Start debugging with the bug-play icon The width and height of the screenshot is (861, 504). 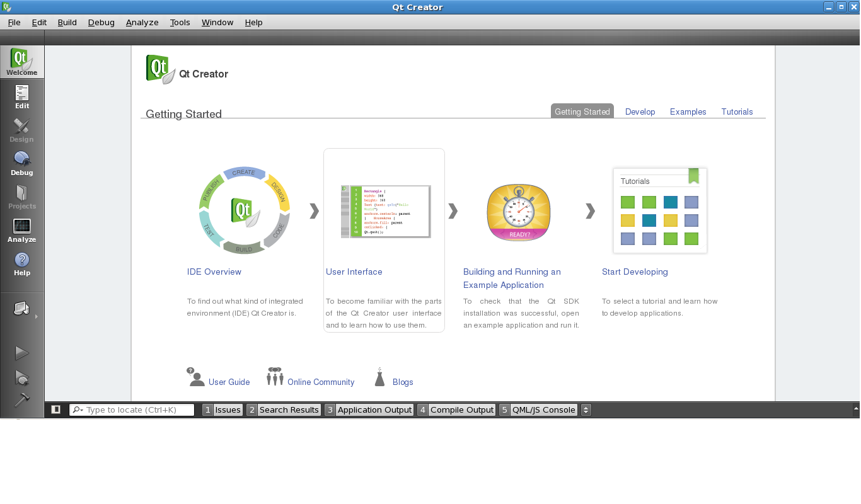click(x=22, y=377)
